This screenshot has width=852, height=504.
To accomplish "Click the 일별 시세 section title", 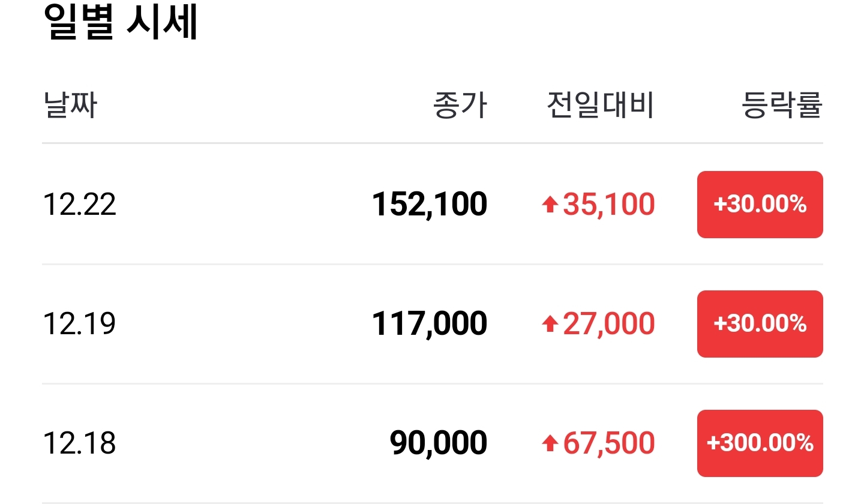I will point(121,22).
